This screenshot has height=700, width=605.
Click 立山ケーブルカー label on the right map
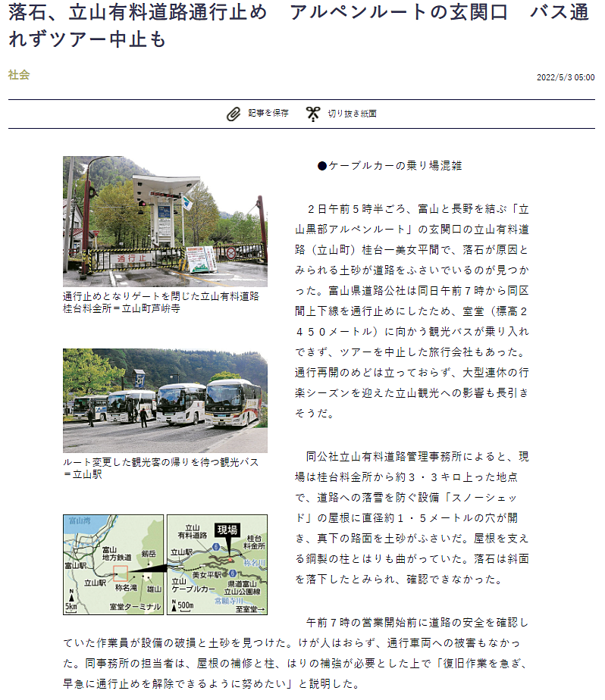click(193, 586)
